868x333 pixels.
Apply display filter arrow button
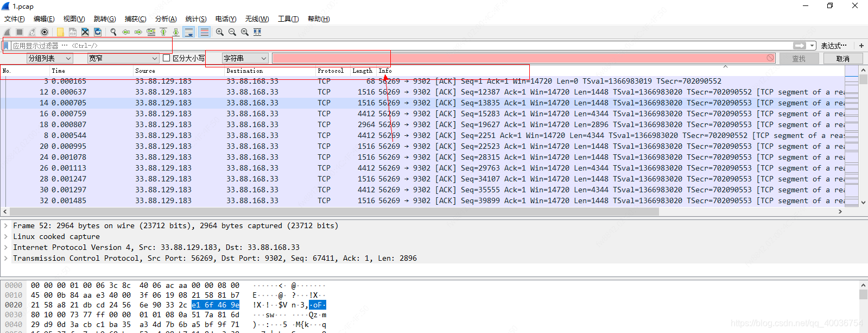800,46
